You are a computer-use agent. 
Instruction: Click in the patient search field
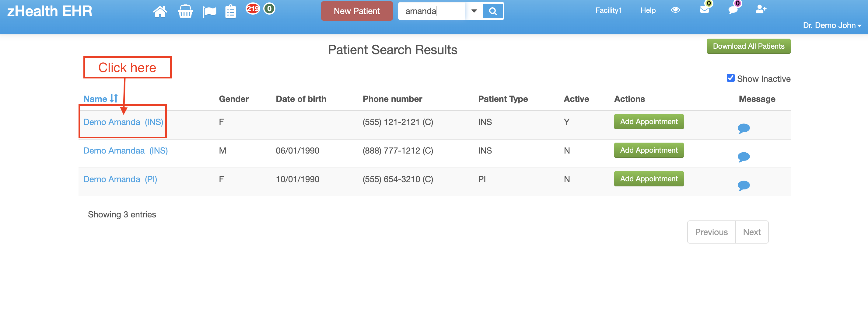click(x=432, y=11)
